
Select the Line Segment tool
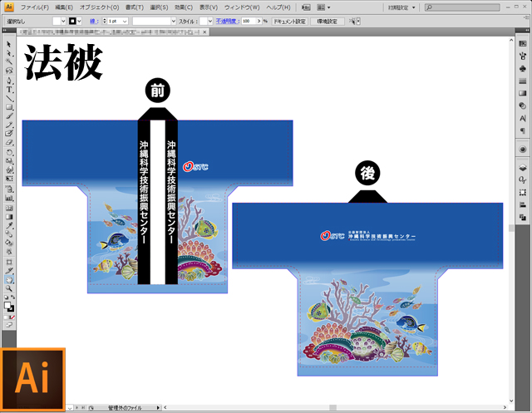[x=9, y=99]
